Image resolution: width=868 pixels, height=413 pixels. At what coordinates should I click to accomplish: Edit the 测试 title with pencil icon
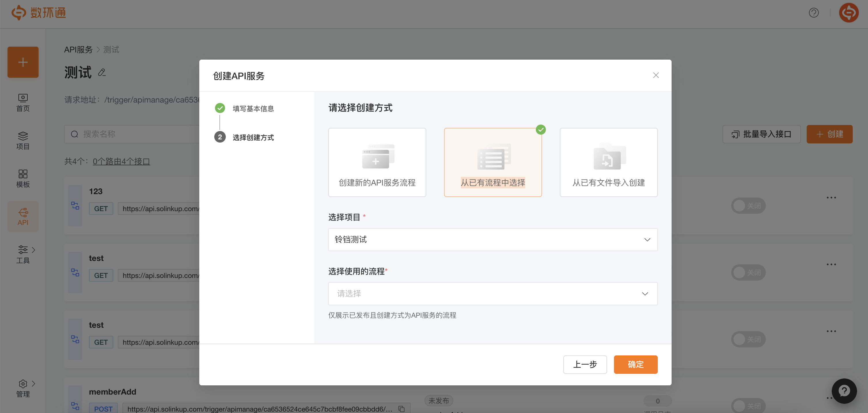tap(102, 72)
